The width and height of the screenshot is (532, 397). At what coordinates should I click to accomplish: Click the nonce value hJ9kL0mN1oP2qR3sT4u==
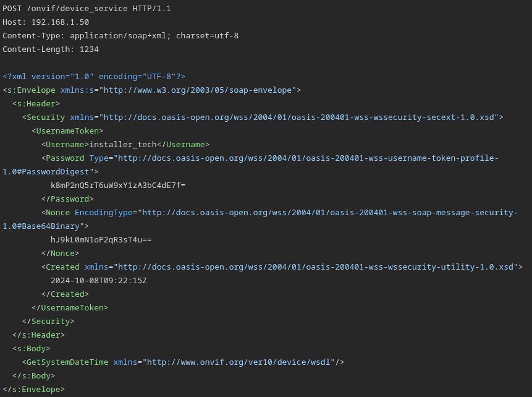(101, 239)
